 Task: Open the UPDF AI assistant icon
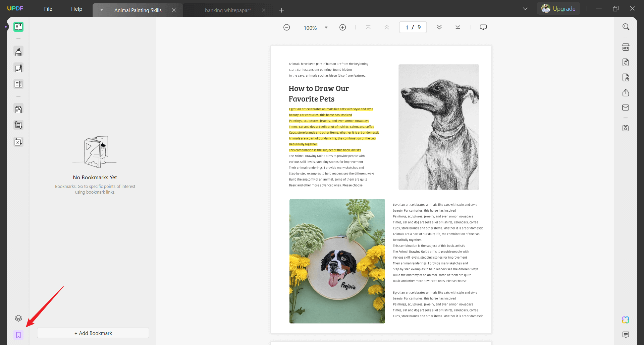pyautogui.click(x=626, y=320)
